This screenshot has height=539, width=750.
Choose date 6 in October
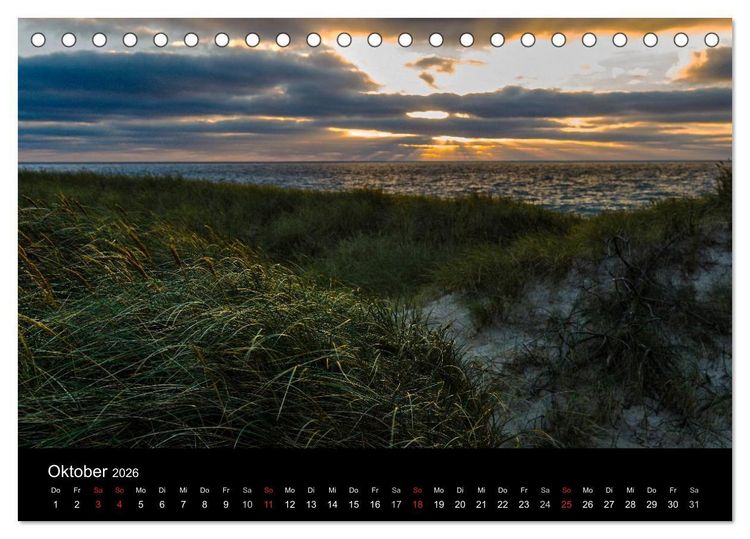pyautogui.click(x=162, y=505)
